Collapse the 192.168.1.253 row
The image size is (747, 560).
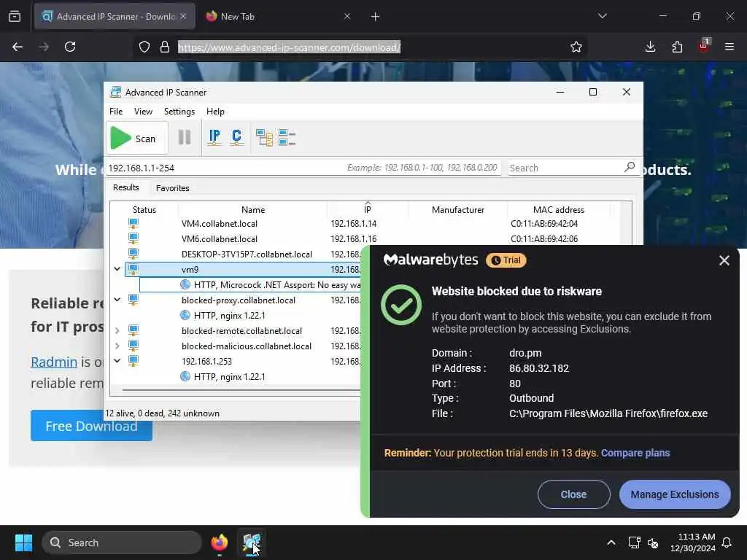117,360
